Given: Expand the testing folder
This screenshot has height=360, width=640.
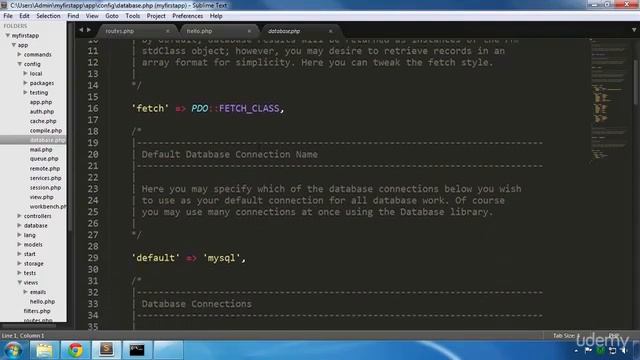Looking at the screenshot, I should [x=25, y=93].
